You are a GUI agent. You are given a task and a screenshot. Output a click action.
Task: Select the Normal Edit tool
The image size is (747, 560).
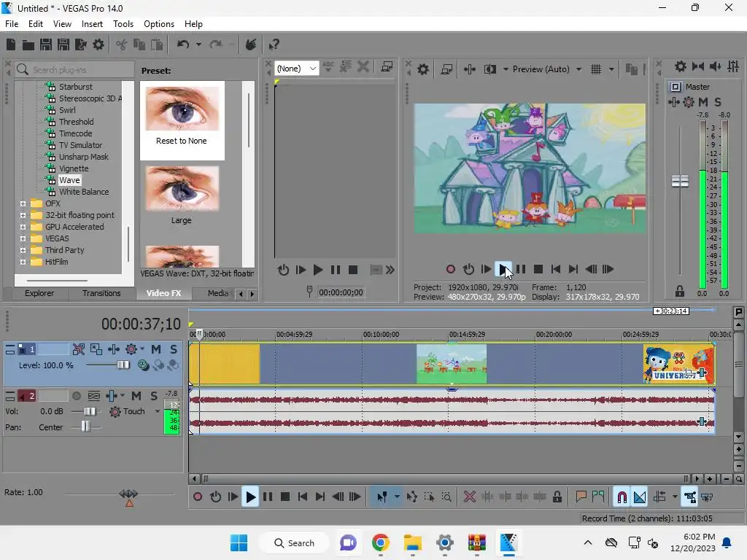tap(382, 497)
